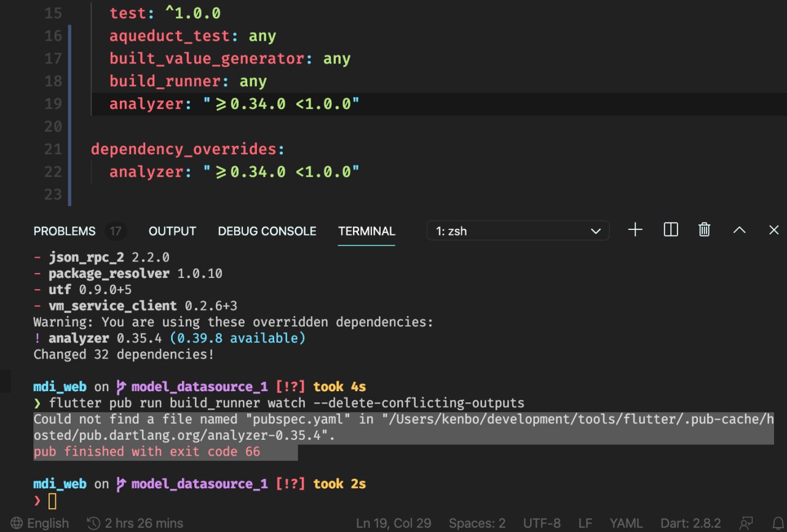Click Dart: 2.8.2 SDK version item
The width and height of the screenshot is (787, 532).
click(x=690, y=523)
